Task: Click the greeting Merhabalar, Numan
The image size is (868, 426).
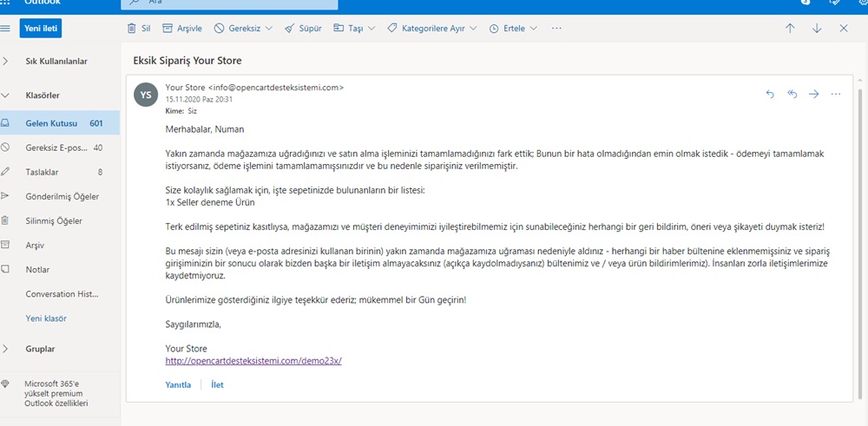Action: pyautogui.click(x=205, y=129)
